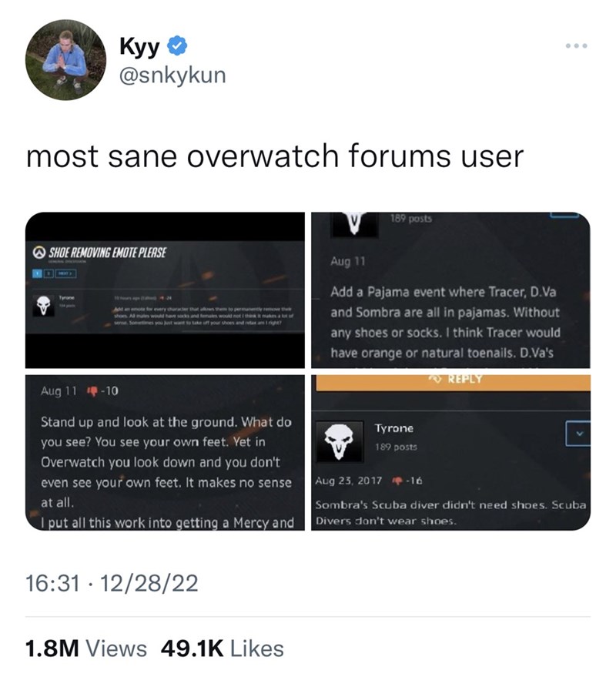Screen dimensions: 616x677
Task: Expand the dropdown chevron beside Tyrone's post
Action: point(578,434)
